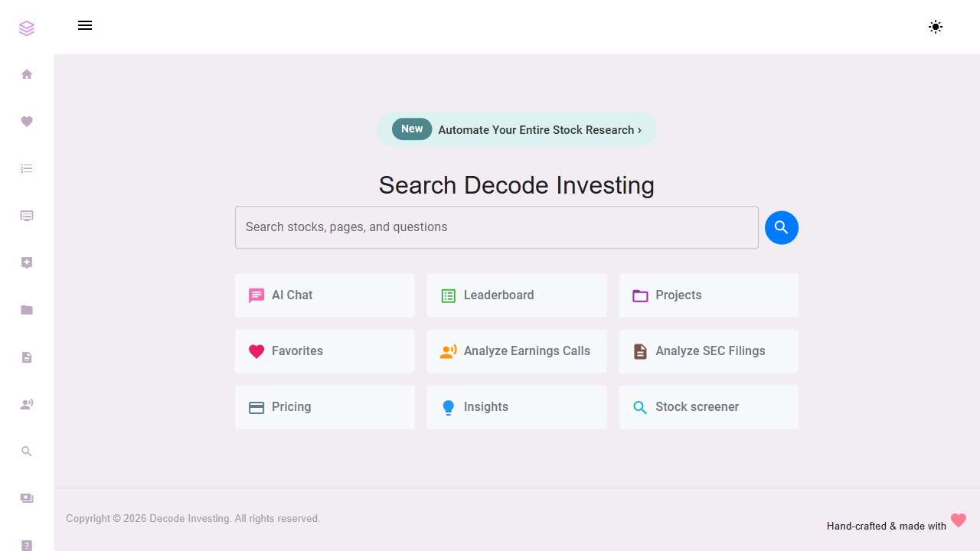The image size is (980, 551).
Task: Click the sidebar folder icon for Projects
Action: tap(27, 310)
